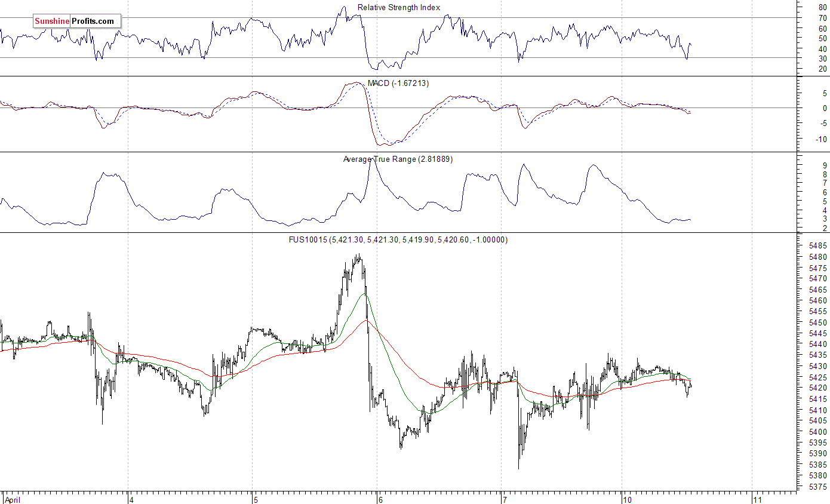Screen dimensions: 830x504
Task: Click the 5435 price axis value
Action: [x=817, y=355]
